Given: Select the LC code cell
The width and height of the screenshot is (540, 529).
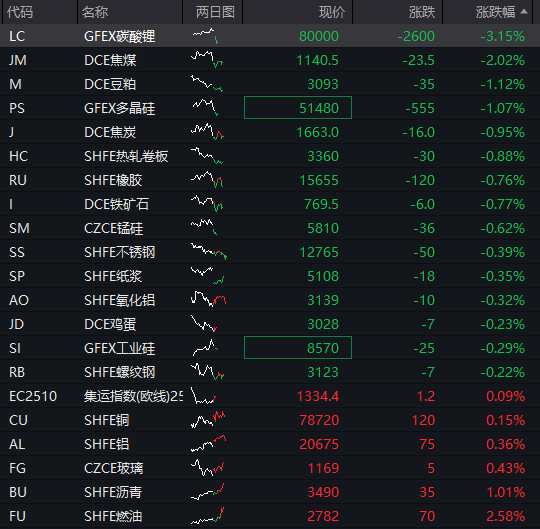Looking at the screenshot, I should pos(17,36).
